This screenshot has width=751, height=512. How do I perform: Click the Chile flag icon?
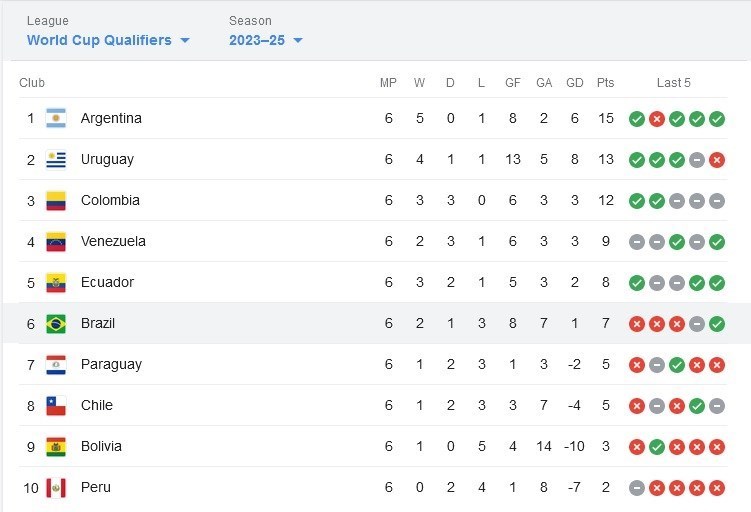pyautogui.click(x=56, y=405)
